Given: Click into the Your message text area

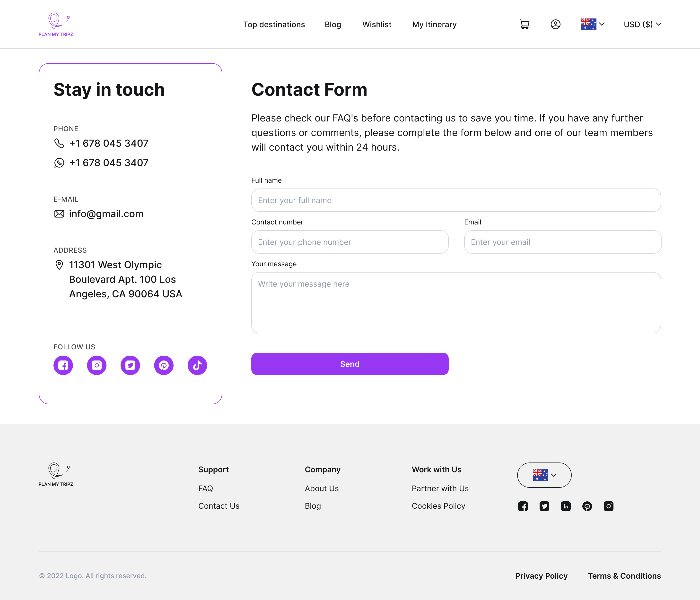Looking at the screenshot, I should tap(456, 302).
